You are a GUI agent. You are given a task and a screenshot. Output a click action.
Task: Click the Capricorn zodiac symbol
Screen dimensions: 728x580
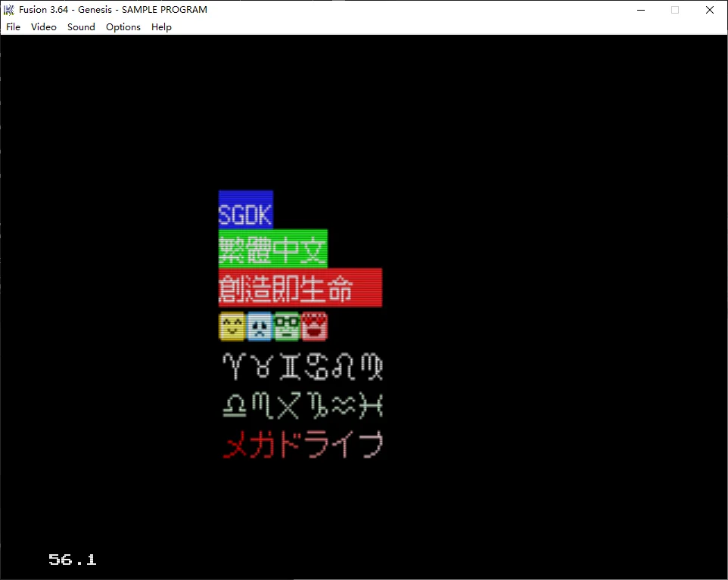tap(318, 405)
